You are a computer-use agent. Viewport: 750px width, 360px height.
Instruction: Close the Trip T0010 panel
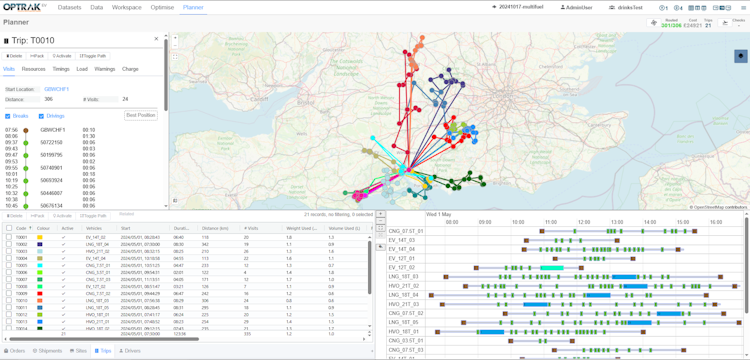tap(156, 39)
